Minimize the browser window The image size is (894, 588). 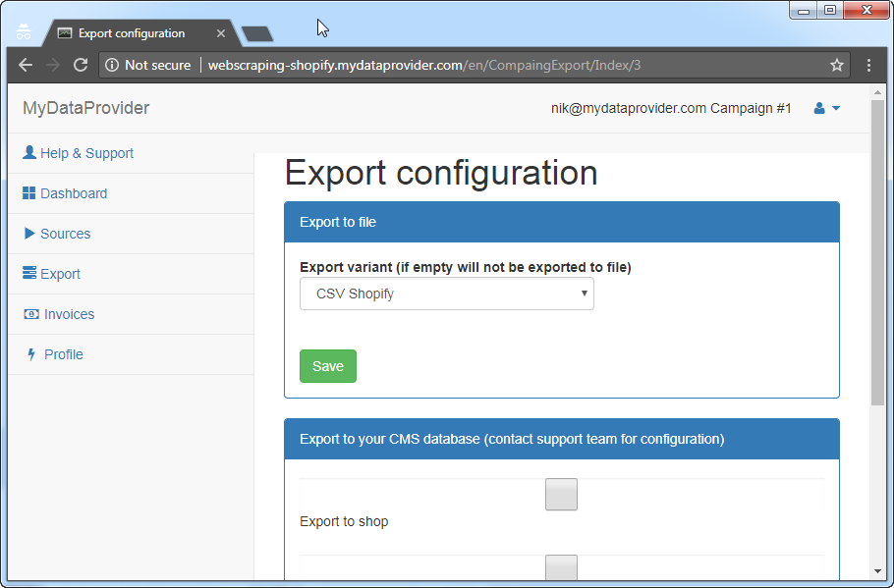click(x=804, y=10)
